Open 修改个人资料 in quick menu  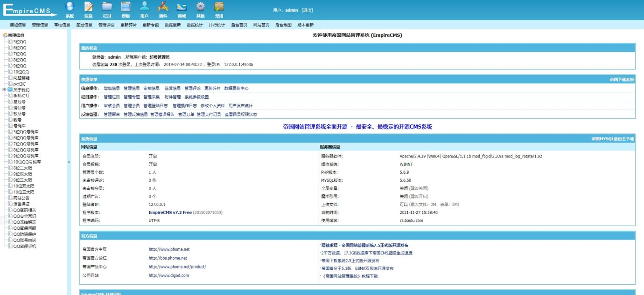point(213,106)
